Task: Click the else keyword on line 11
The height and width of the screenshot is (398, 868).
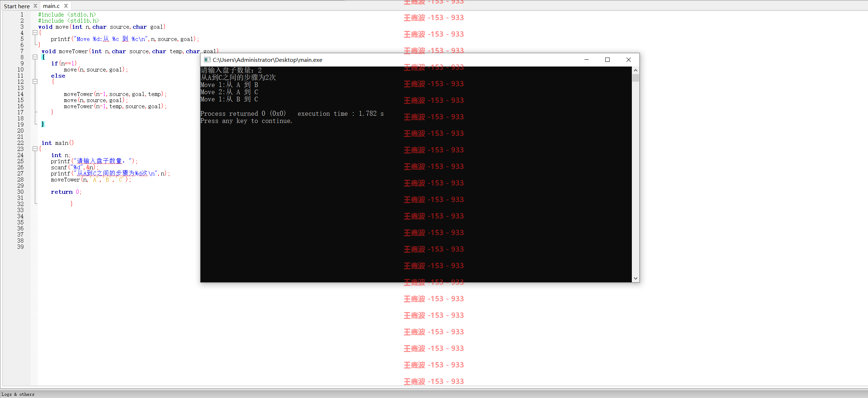Action: (58, 76)
